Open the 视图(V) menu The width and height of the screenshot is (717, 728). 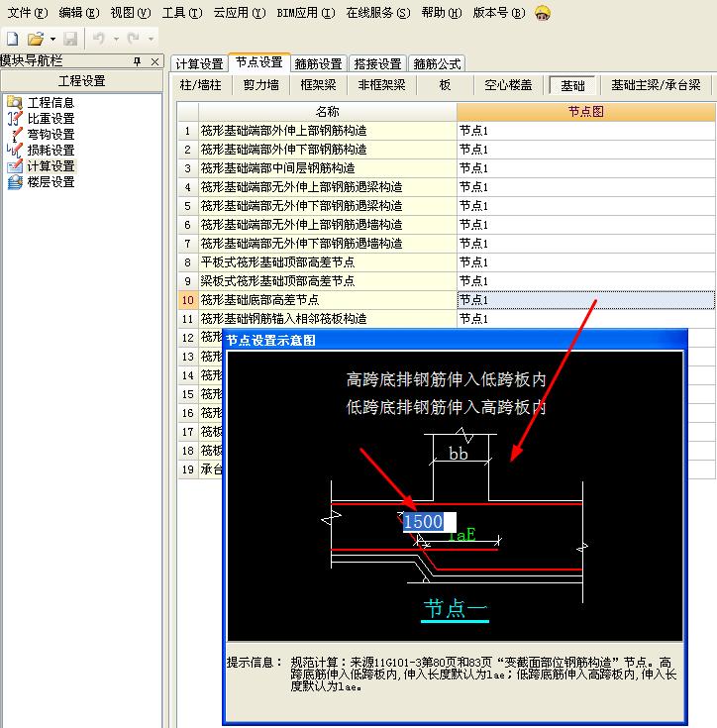coord(131,13)
